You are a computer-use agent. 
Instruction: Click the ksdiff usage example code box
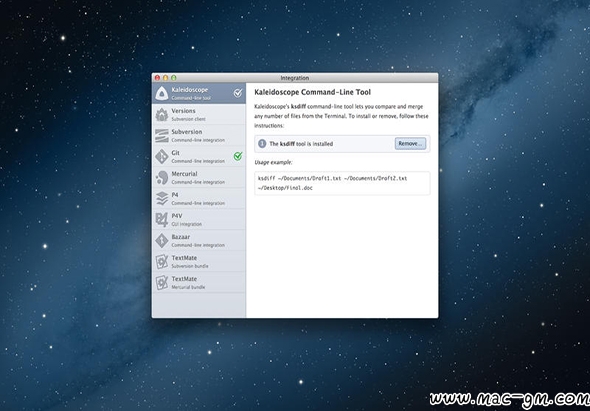click(342, 183)
